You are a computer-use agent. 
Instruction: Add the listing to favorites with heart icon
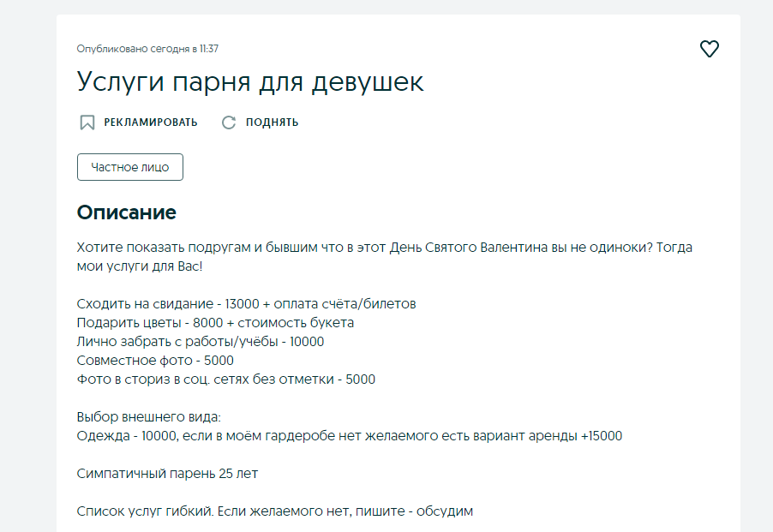[709, 50]
